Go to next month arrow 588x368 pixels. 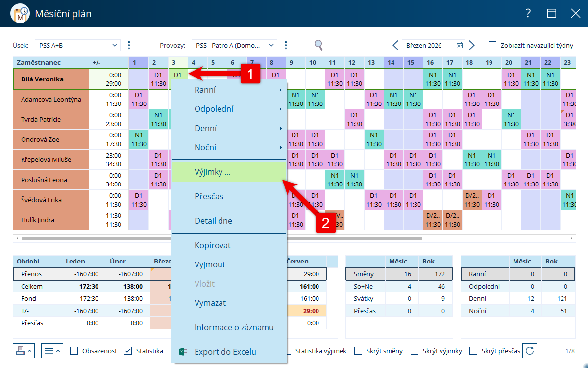pyautogui.click(x=472, y=45)
